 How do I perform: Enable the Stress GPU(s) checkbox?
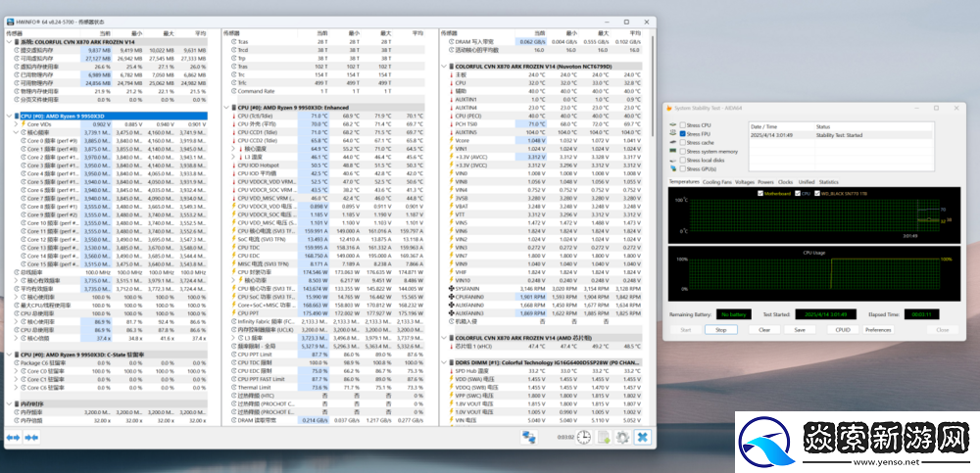[x=682, y=168]
